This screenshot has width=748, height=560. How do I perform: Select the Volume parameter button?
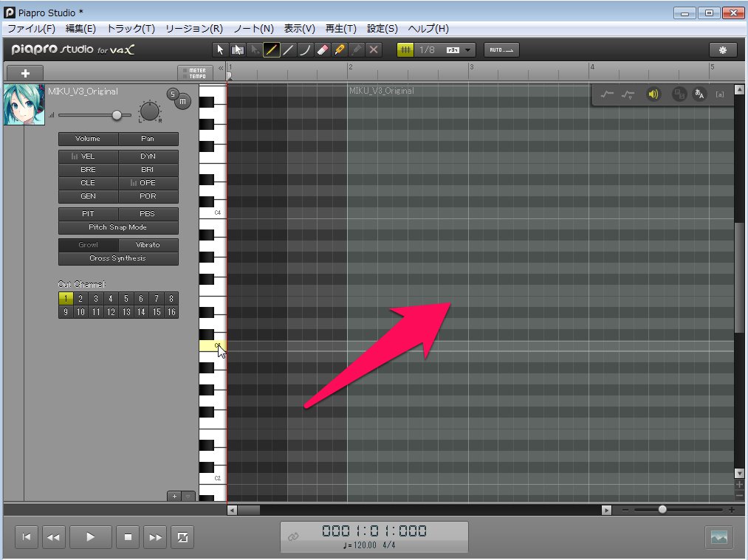[88, 139]
